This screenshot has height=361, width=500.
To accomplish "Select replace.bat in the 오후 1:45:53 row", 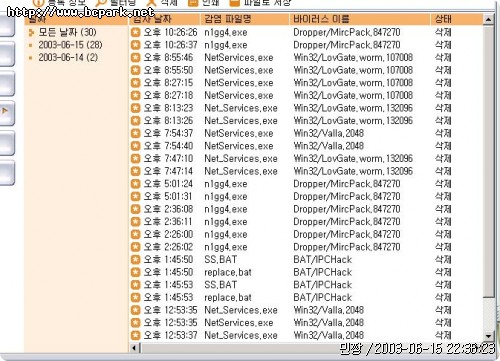I will coord(228,298).
